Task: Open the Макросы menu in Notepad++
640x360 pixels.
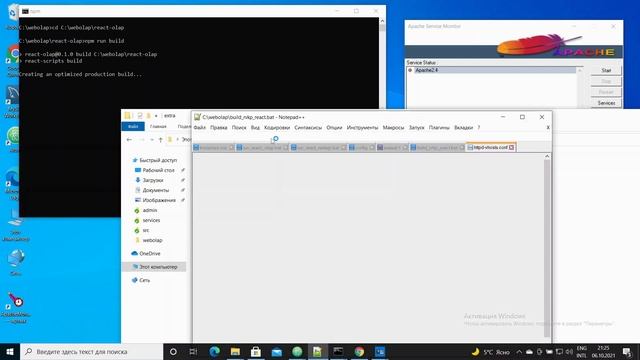Action: coord(393,128)
